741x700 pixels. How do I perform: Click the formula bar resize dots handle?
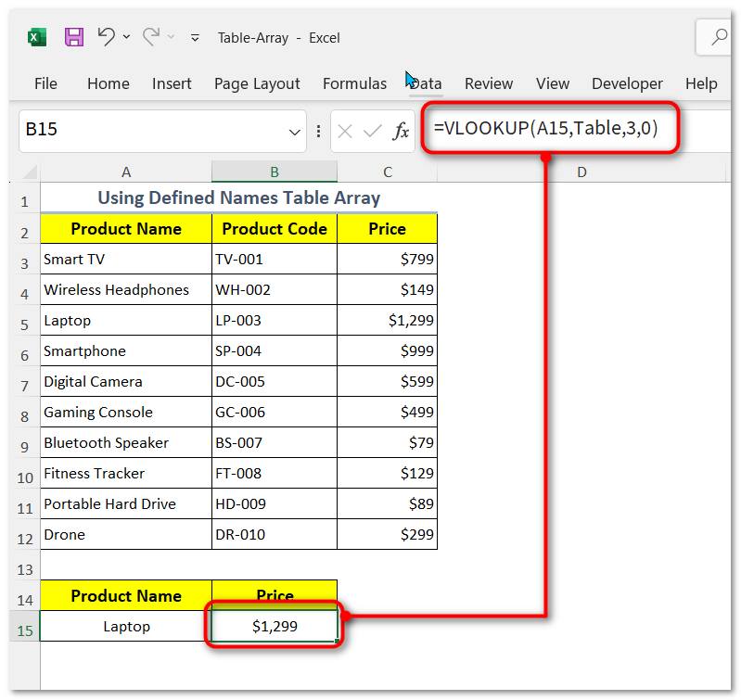pos(318,131)
